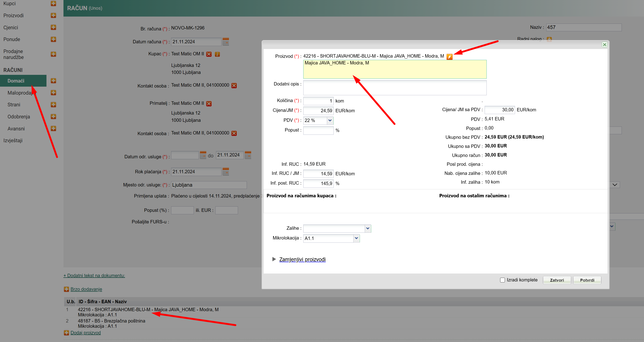Remove buyer with red X next to Kupac

[209, 54]
